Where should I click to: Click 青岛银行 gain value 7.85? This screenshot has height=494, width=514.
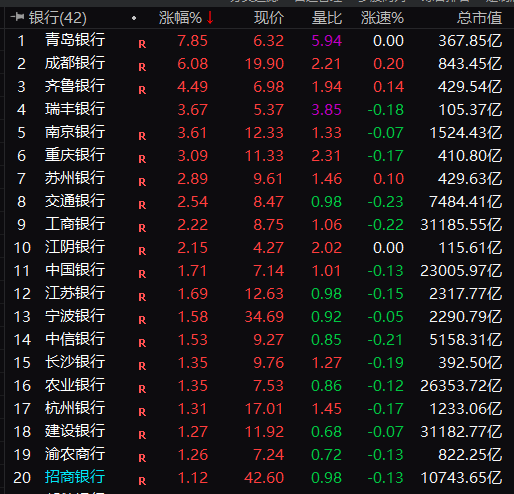click(193, 41)
